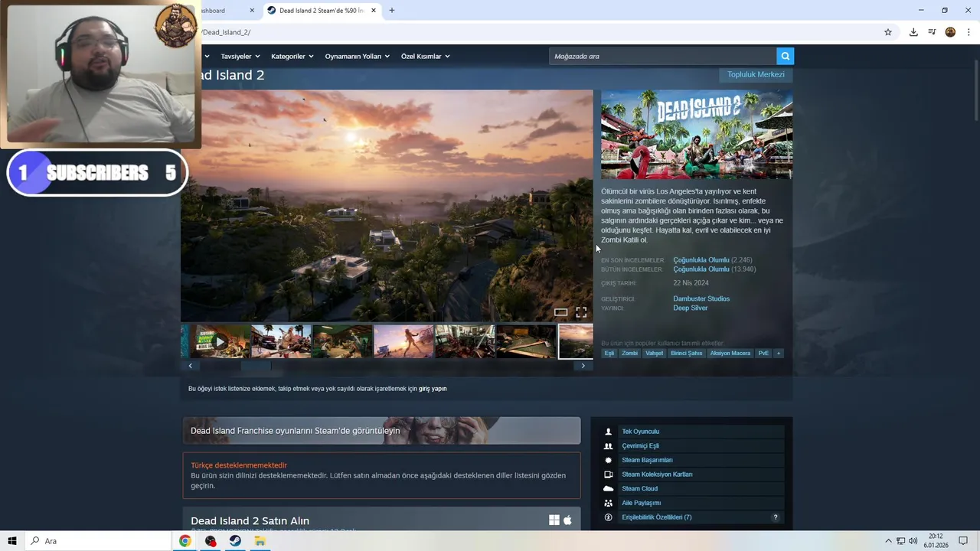Open the Chrome profile avatar
The height and width of the screenshot is (551, 980).
pyautogui.click(x=950, y=32)
